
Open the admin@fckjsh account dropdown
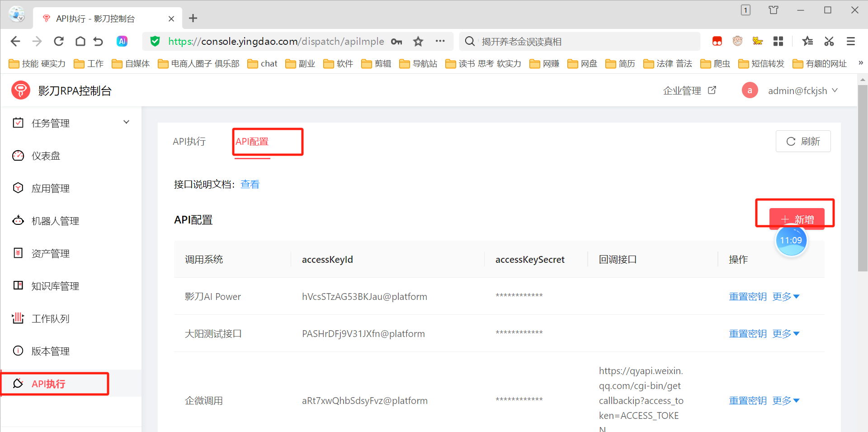[x=802, y=90]
